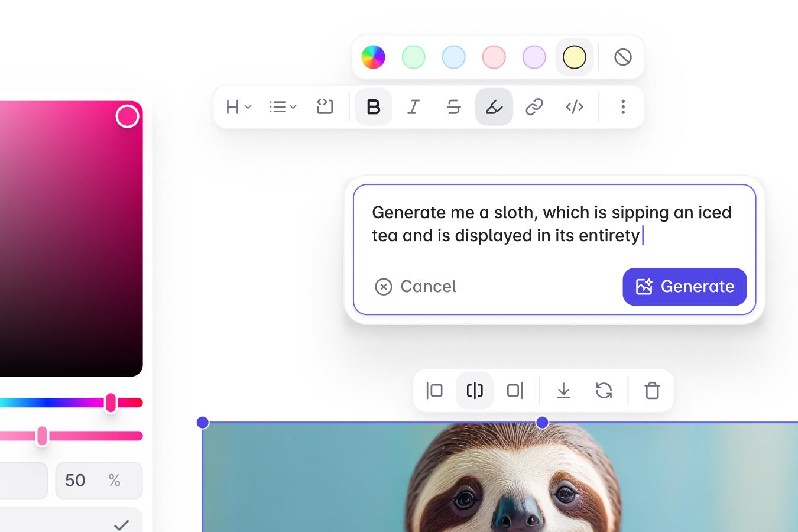The height and width of the screenshot is (532, 798).
Task: Open the three-dot more options menu
Action: [622, 107]
